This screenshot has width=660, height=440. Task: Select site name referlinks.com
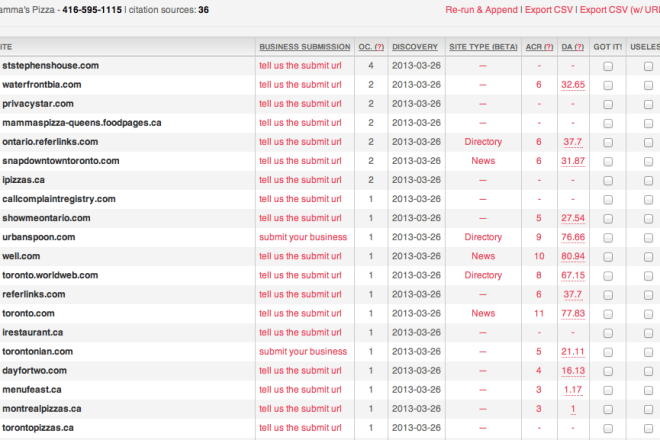pos(34,294)
